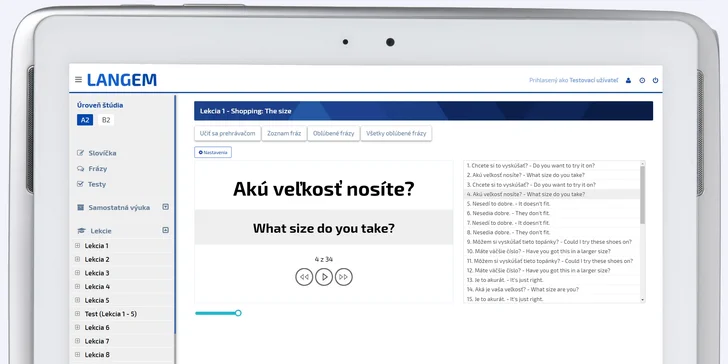Select Lekcia 8 in the sidebar
Viewport: 728px width, 364px height.
coord(97,355)
